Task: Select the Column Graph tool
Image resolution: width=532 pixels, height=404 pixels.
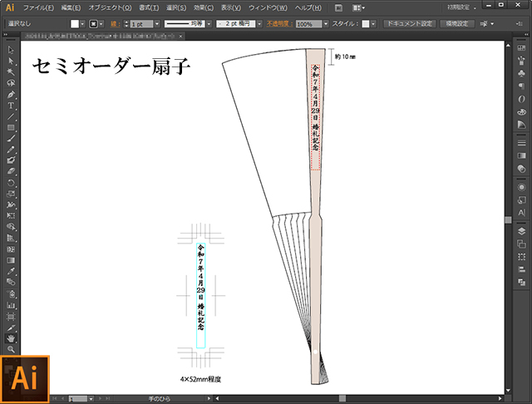Action: [11, 305]
